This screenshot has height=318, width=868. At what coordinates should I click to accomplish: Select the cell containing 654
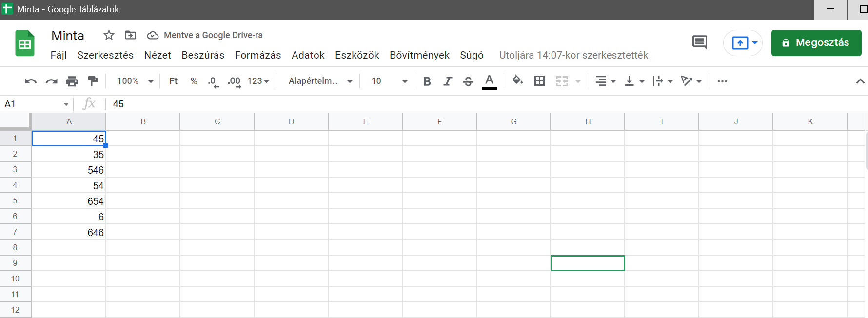point(69,201)
